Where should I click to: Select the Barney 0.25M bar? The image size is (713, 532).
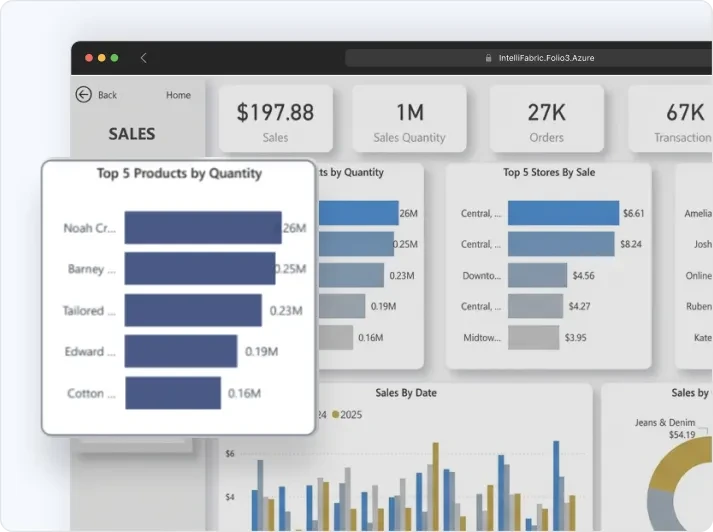point(200,268)
